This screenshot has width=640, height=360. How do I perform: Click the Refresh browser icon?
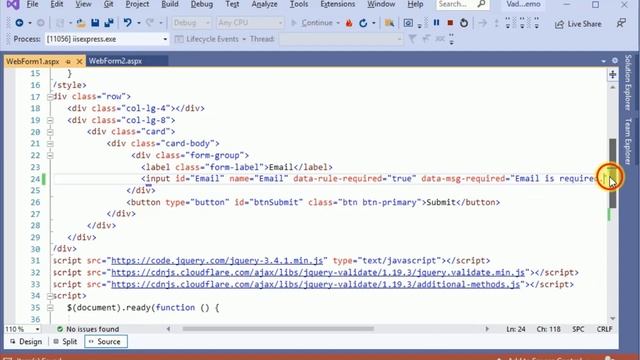pyautogui.click(x=363, y=23)
